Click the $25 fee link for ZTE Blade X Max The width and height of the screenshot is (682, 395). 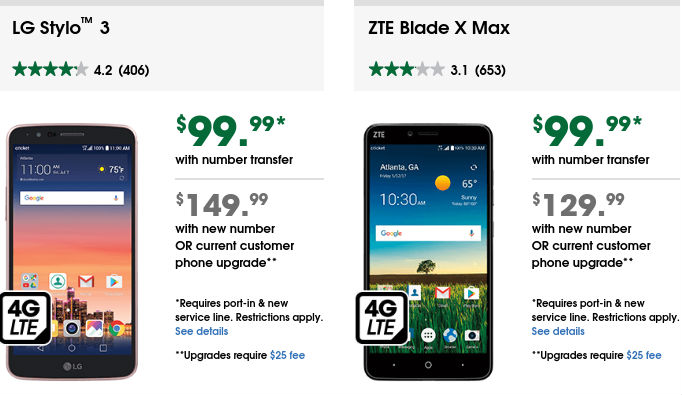coord(643,355)
